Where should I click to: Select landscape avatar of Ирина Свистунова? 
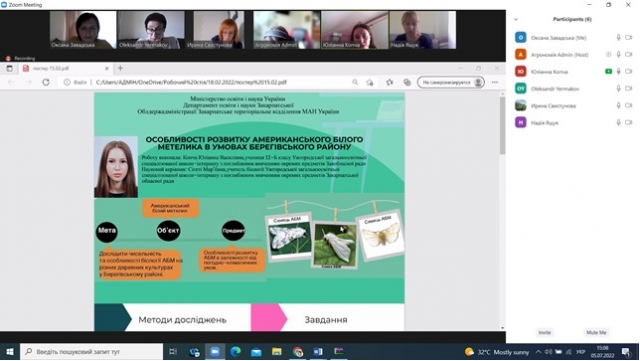tap(520, 105)
